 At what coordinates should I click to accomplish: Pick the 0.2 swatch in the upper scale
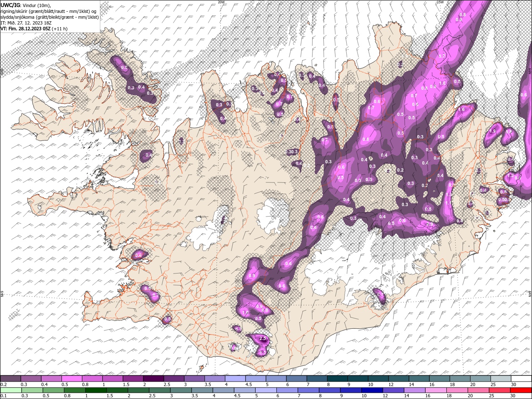[10, 379]
